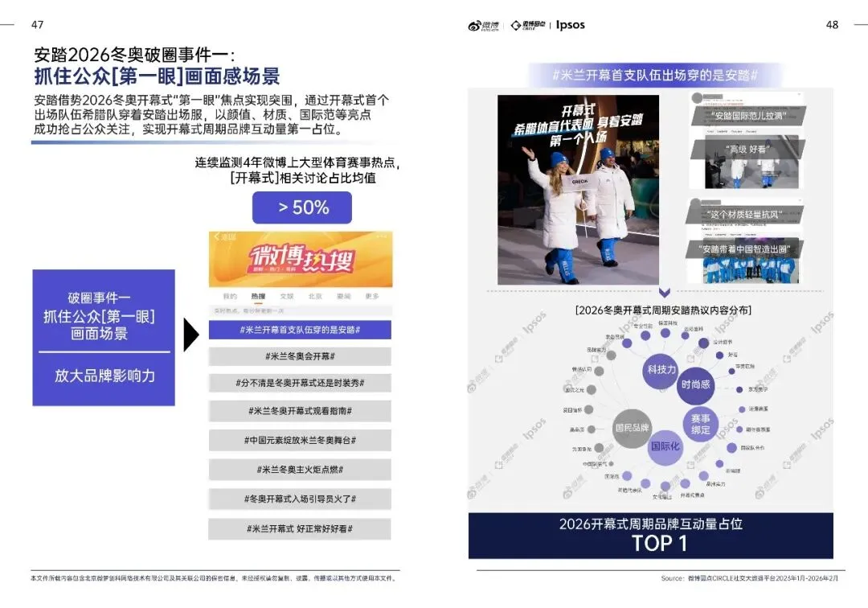
Task: Click the Weibo Circle logo in the header
Action: pyautogui.click(x=527, y=26)
